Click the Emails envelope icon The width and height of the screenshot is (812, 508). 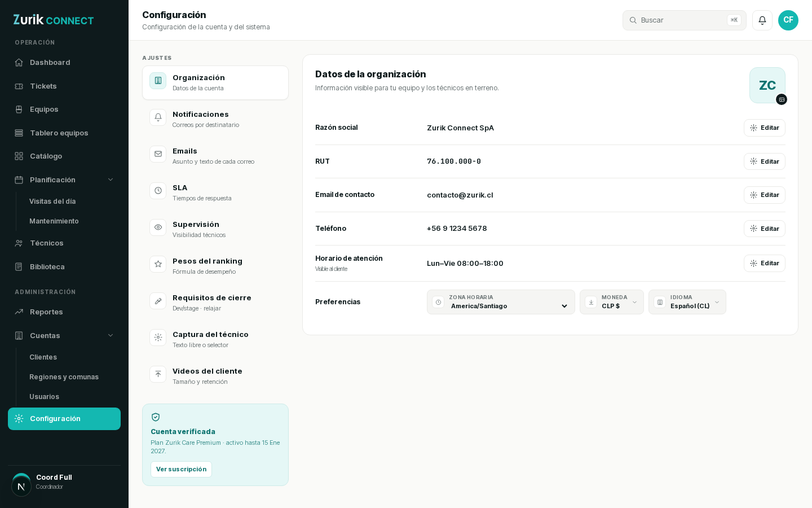[x=158, y=154]
